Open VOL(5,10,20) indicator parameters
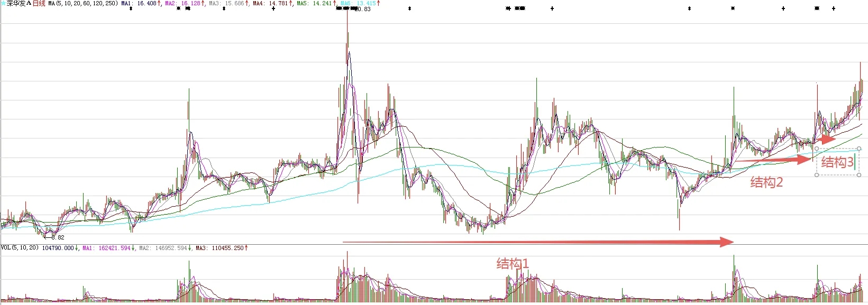 coord(20,248)
